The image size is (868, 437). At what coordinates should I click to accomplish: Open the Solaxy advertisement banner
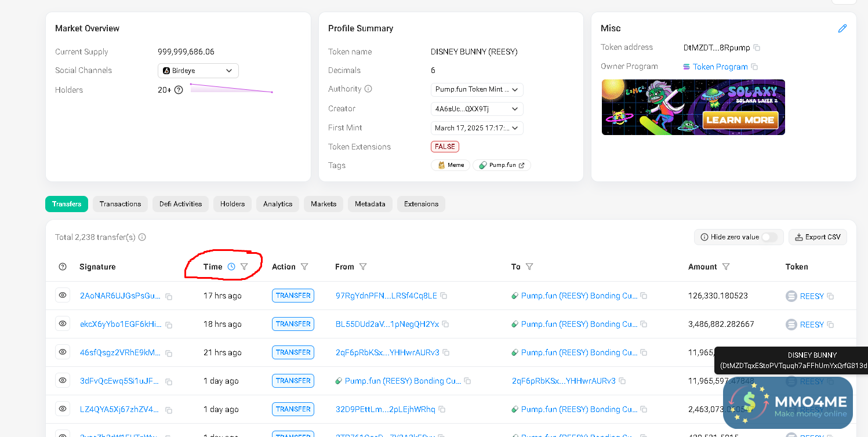(x=693, y=107)
